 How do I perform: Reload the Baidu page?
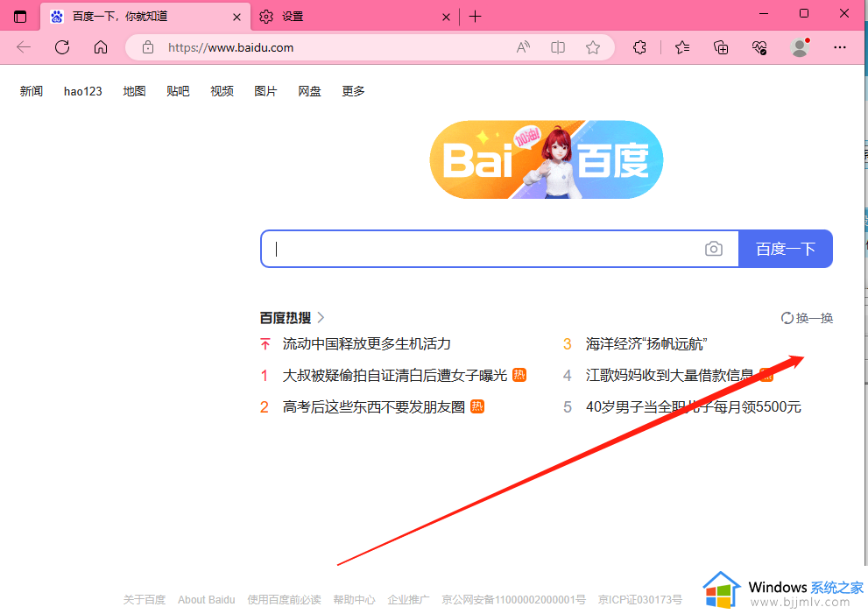point(62,47)
